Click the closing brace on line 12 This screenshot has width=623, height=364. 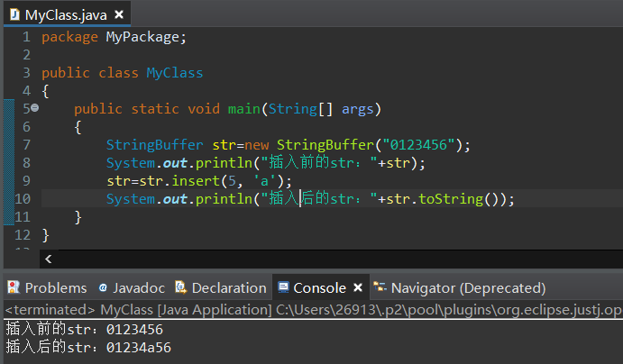(x=45, y=235)
